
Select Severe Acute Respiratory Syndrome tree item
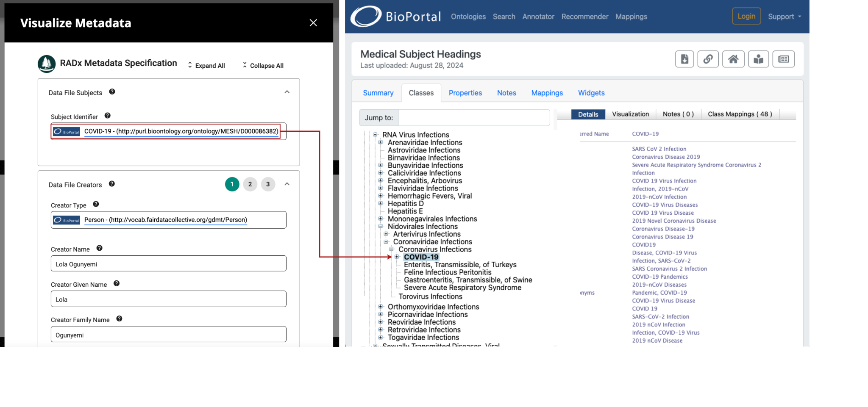tap(462, 288)
